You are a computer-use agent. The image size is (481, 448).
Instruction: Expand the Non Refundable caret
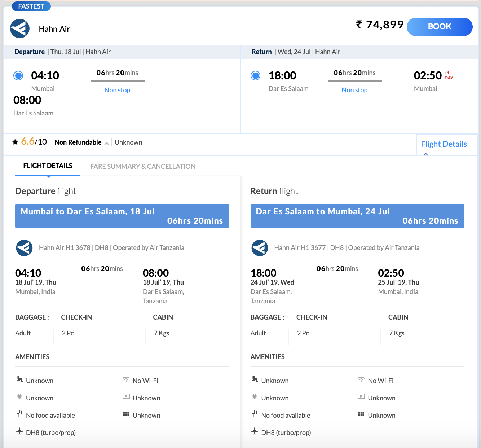[x=107, y=143]
